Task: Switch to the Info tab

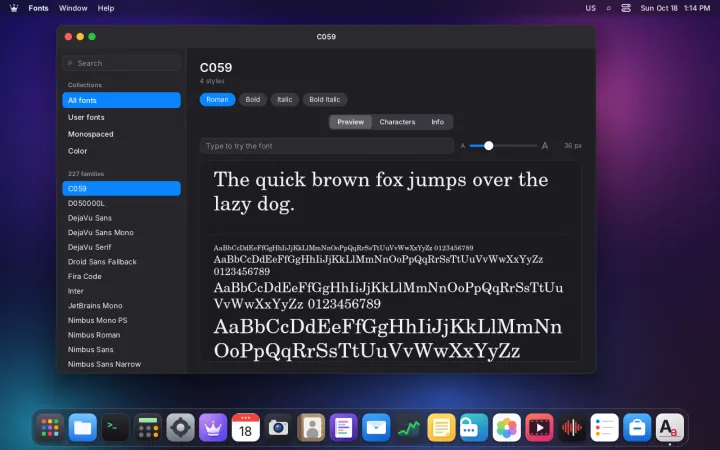Action: [x=438, y=122]
